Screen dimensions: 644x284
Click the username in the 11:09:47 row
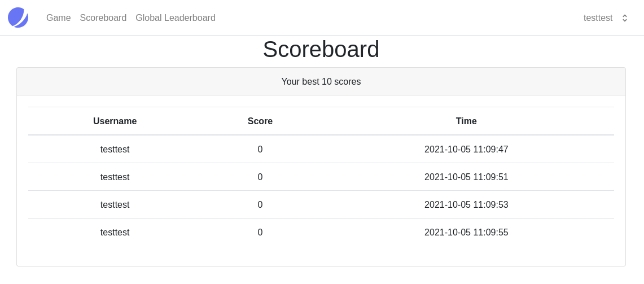(x=115, y=150)
